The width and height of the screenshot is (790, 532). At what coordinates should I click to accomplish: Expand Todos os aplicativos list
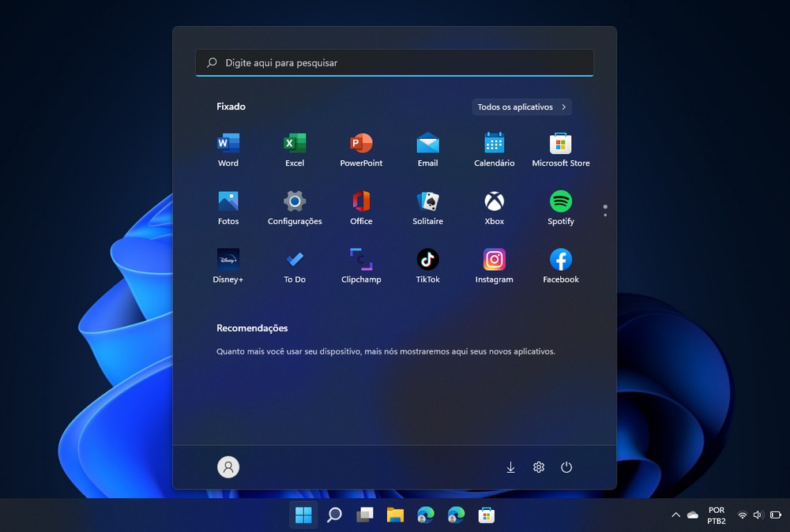coord(522,107)
